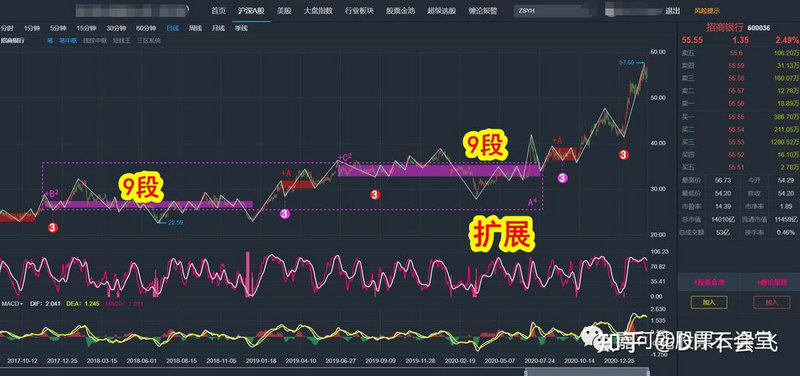This screenshot has height=376, width=800.
Task: Click the A⁴ label inside dashed box
Action: [532, 203]
